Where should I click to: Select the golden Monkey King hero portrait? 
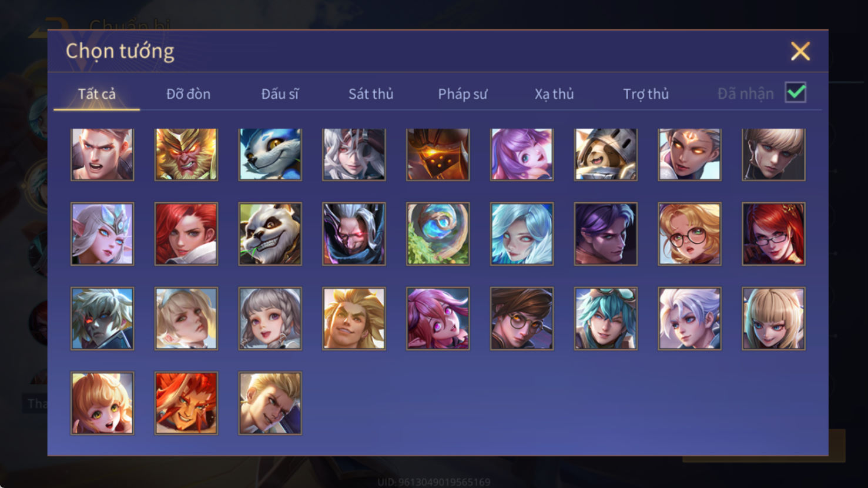tap(186, 155)
